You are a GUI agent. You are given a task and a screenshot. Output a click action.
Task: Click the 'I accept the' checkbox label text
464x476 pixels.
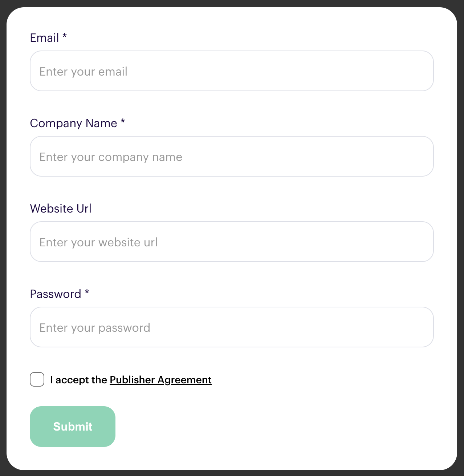point(78,380)
